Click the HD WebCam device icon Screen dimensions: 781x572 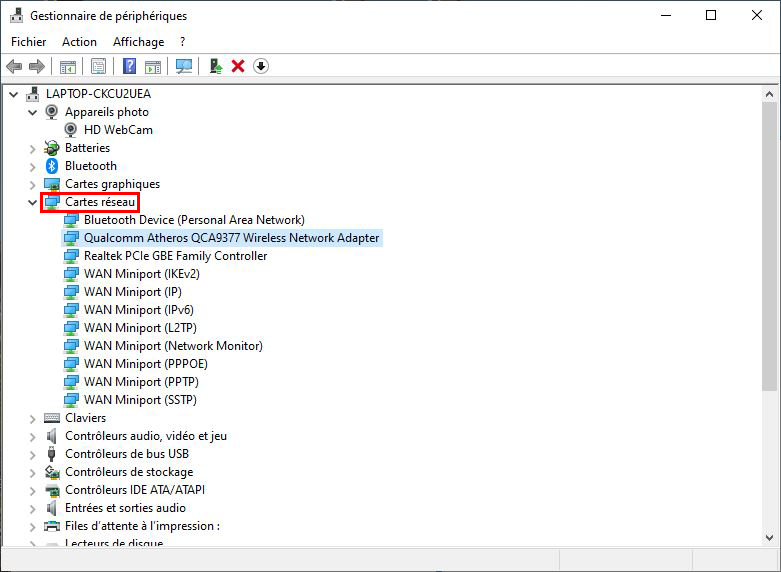tap(71, 130)
